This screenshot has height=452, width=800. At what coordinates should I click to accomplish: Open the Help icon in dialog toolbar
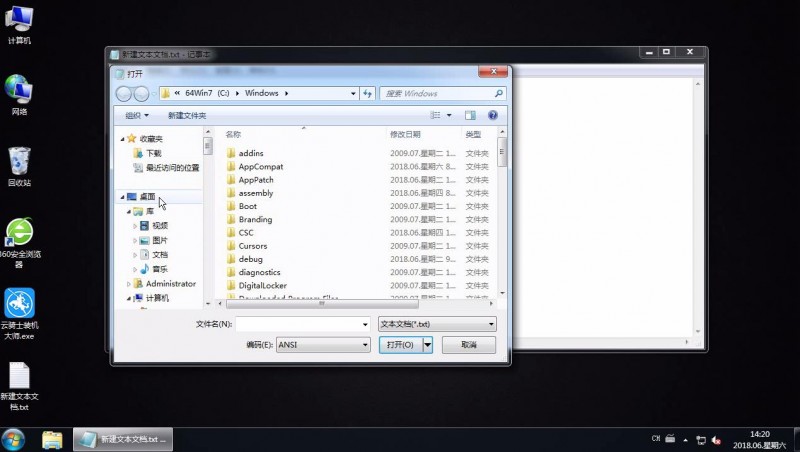(x=492, y=115)
